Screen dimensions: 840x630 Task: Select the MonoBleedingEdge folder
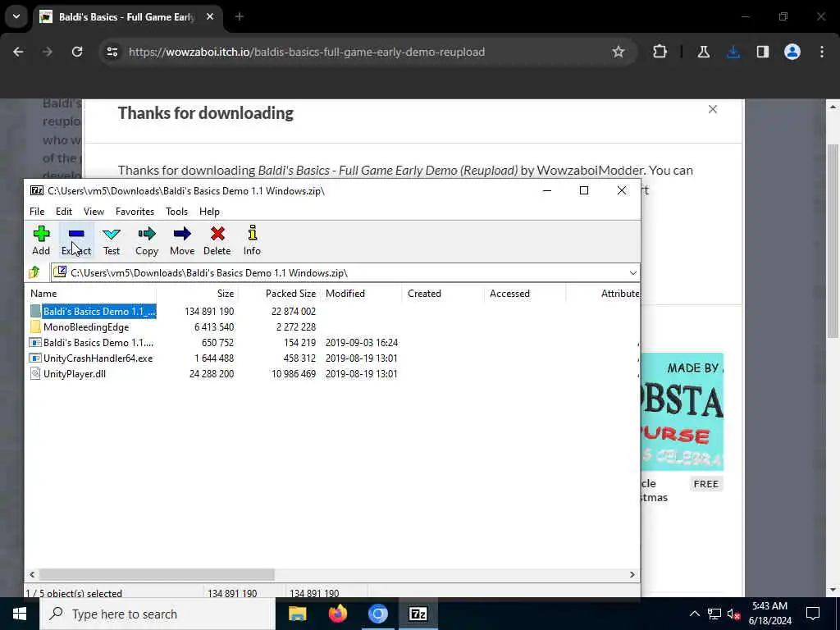(80, 326)
